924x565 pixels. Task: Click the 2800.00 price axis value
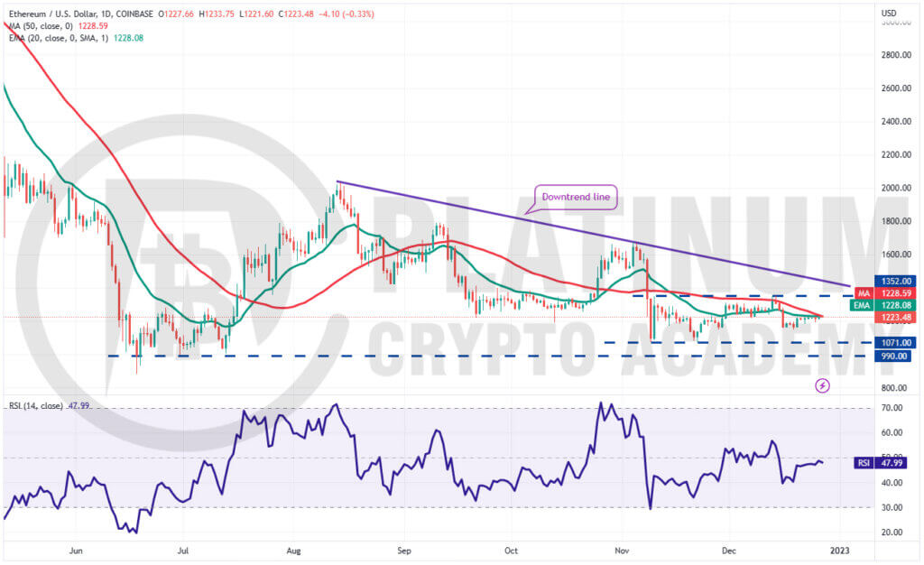(896, 55)
